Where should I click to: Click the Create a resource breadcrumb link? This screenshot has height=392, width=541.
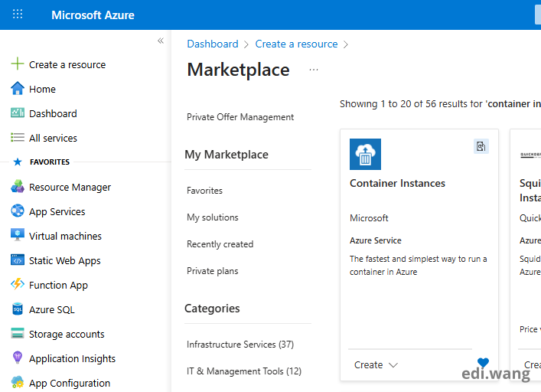[296, 44]
